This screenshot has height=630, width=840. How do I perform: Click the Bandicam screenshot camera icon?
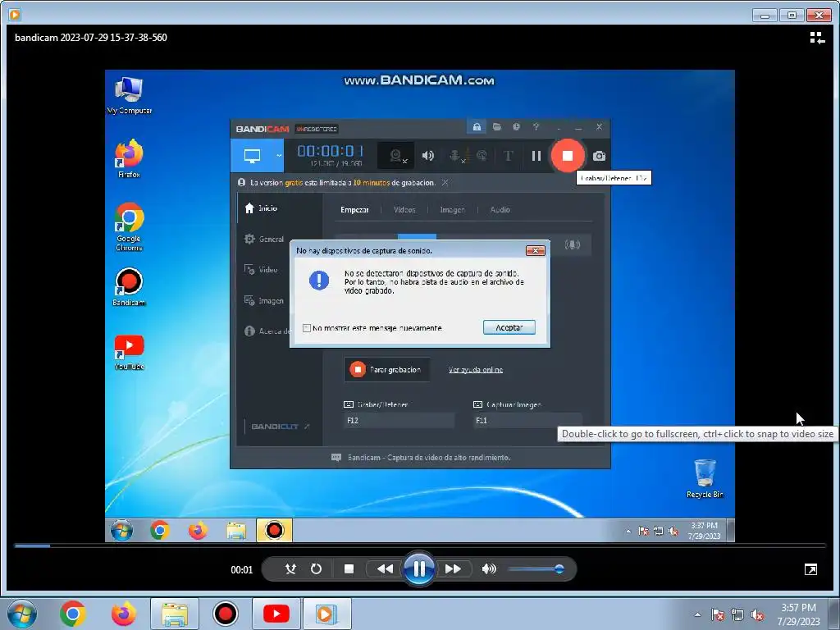pyautogui.click(x=599, y=156)
